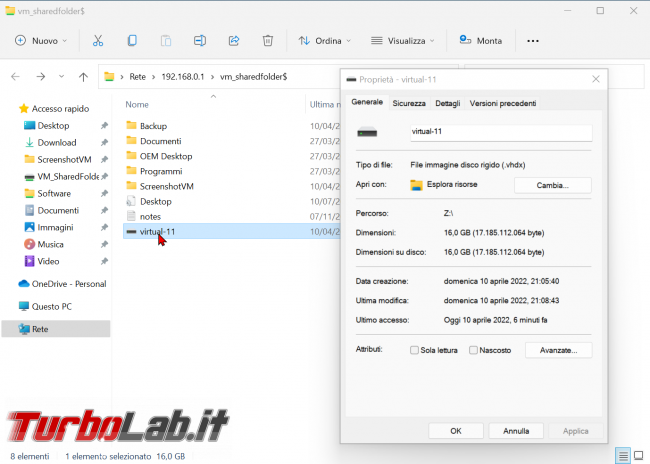Unpin Desktop using its pin icon

click(x=104, y=126)
